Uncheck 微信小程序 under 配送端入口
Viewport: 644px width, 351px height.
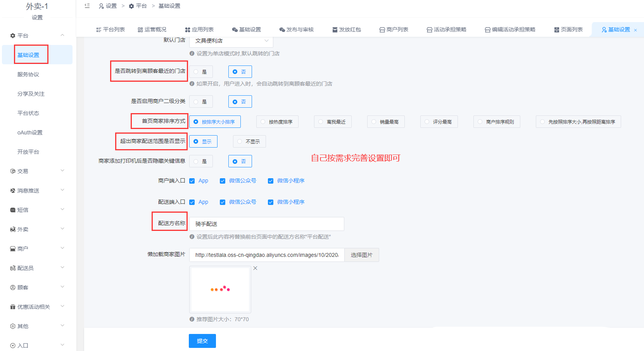pyautogui.click(x=271, y=202)
